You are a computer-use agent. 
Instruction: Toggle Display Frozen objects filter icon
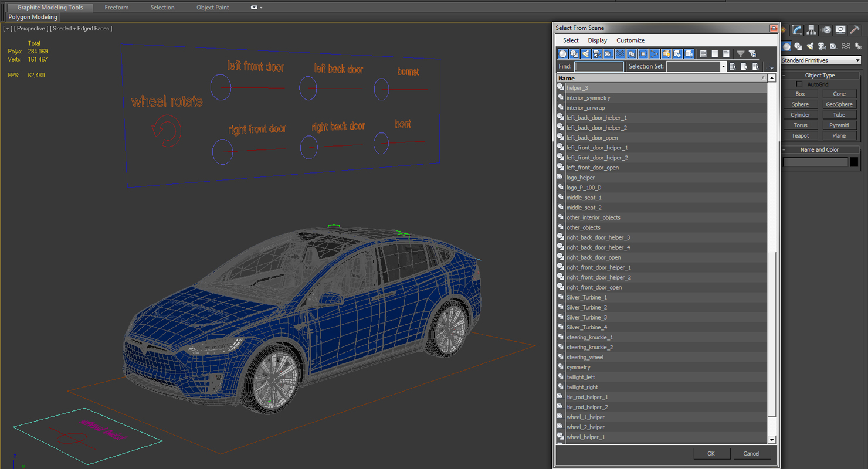[x=677, y=54]
